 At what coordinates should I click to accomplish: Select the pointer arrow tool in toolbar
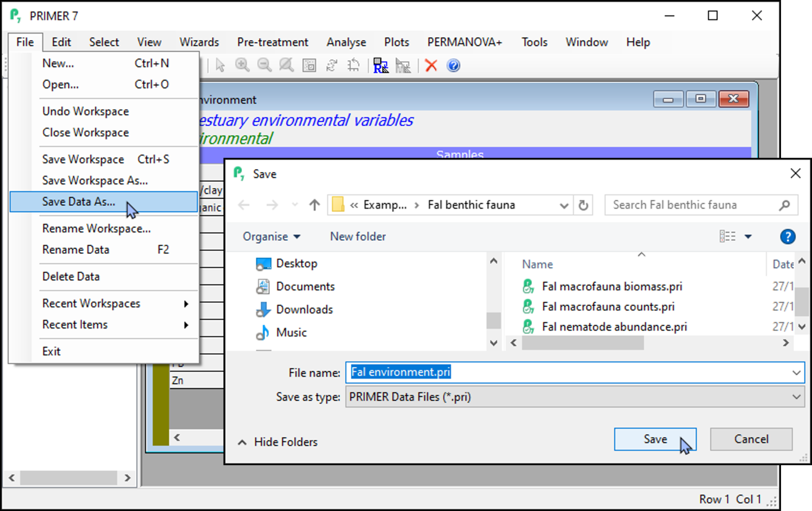point(220,65)
